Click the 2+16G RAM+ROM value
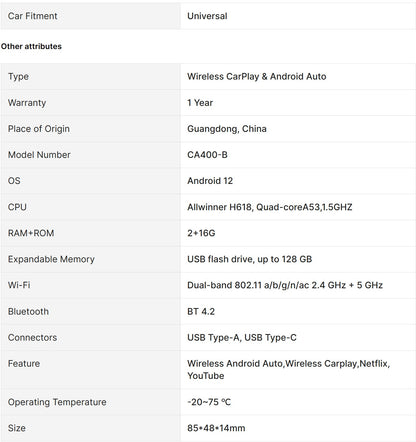Viewport: 416px width, 442px height. (x=201, y=233)
